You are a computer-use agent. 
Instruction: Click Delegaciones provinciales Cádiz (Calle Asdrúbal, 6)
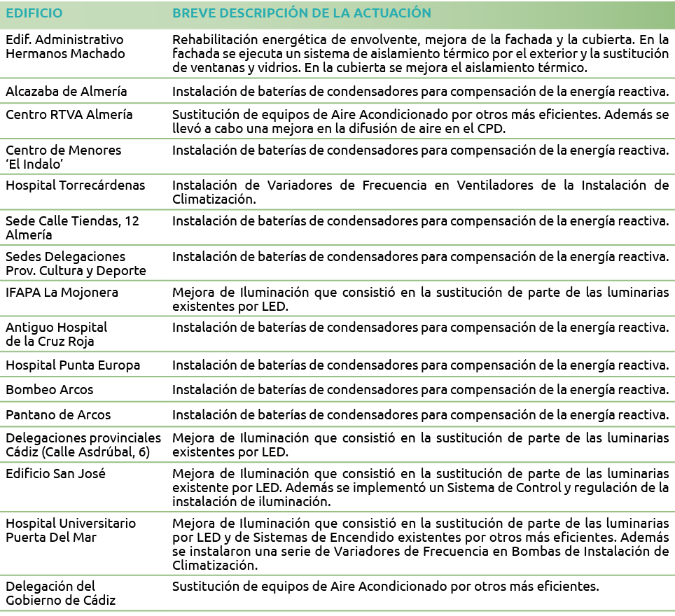pos(83,445)
